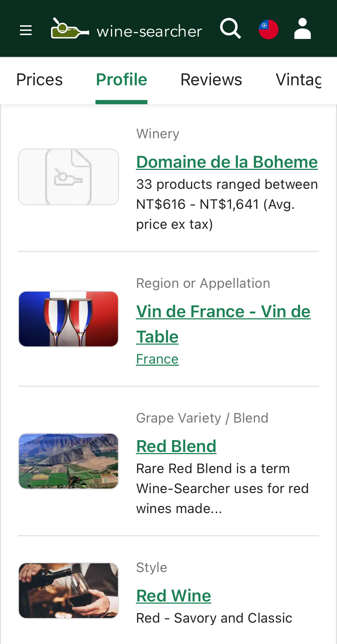Open the hamburger menu
Image resolution: width=337 pixels, height=644 pixels.
point(26,31)
